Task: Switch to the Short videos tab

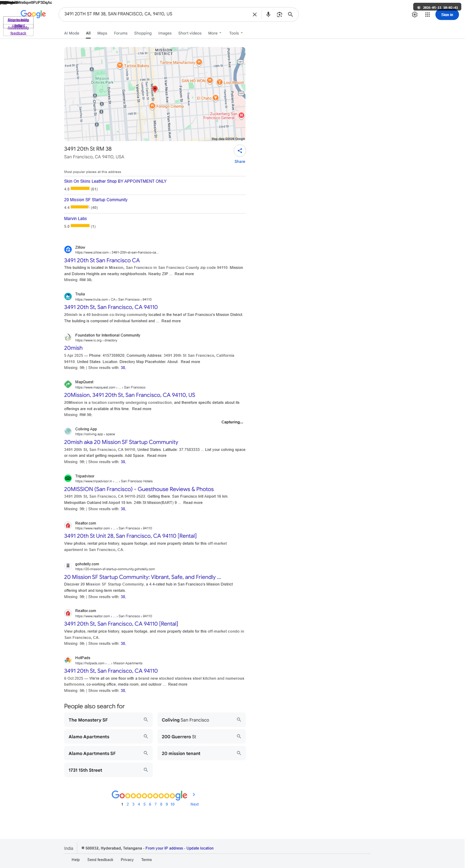Action: click(x=190, y=33)
